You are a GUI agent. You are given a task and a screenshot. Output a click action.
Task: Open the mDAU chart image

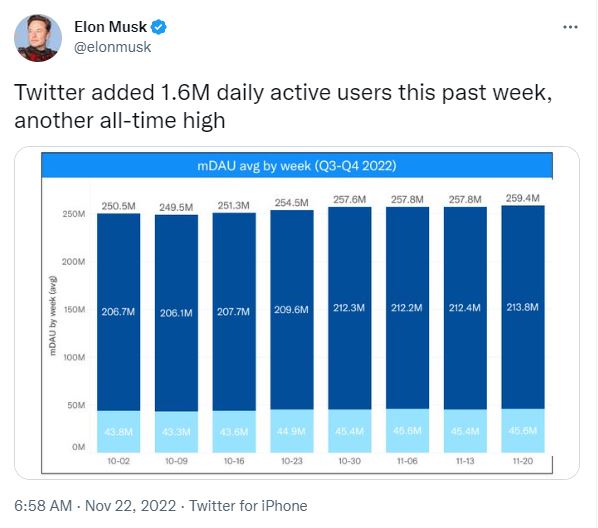pyautogui.click(x=297, y=313)
